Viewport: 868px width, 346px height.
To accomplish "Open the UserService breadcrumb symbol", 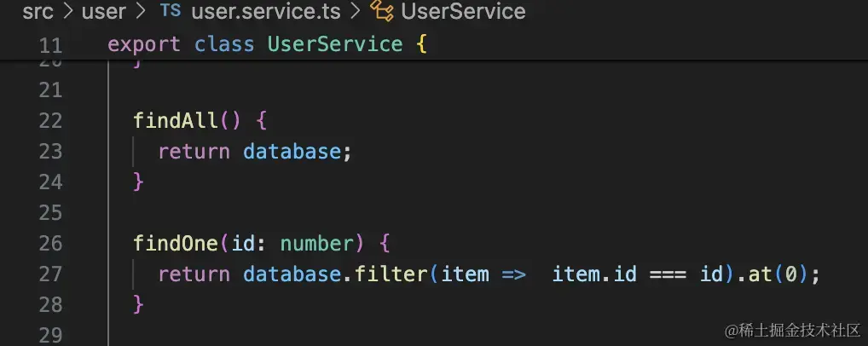I will pos(463,11).
